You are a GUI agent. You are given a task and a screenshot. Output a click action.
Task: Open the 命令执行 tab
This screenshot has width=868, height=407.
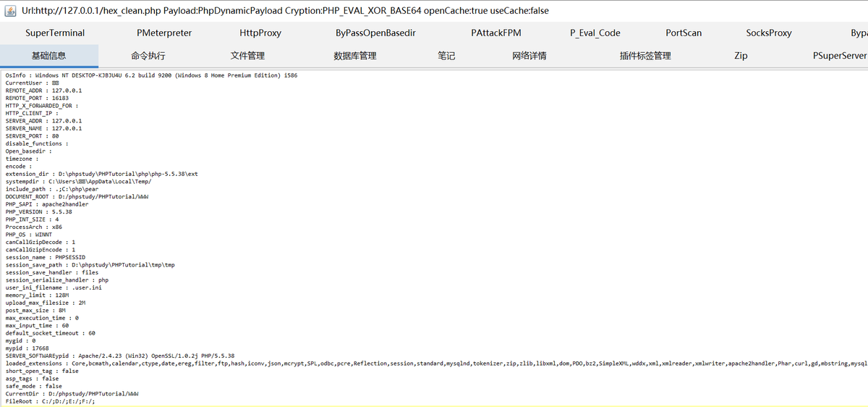[x=148, y=56]
